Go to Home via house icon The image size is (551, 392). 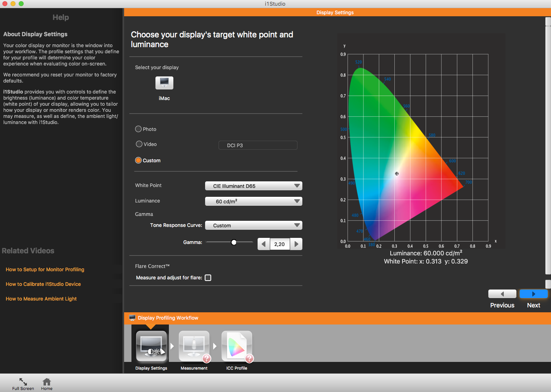coord(47,382)
